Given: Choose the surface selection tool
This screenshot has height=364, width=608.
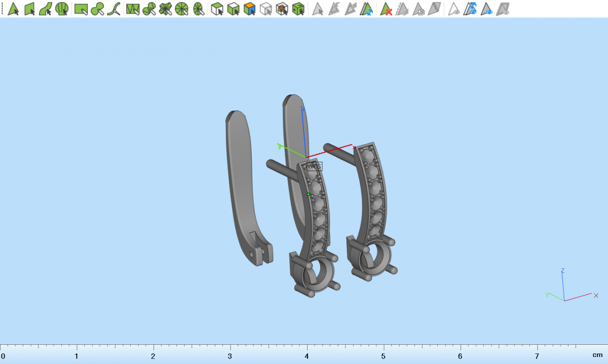Looking at the screenshot, I should pyautogui.click(x=29, y=9).
